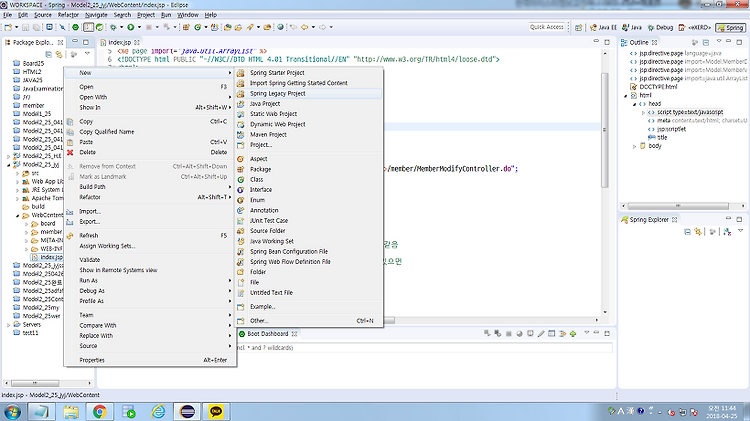750x421 pixels.
Task: Collapse the WebContent folder
Action: pos(18,215)
